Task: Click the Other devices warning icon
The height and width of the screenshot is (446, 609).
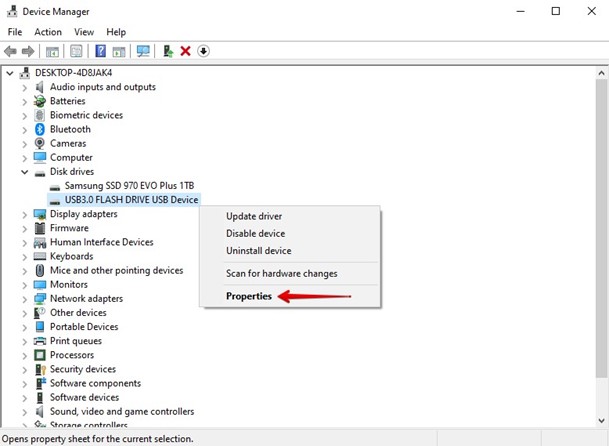Action: click(x=40, y=313)
